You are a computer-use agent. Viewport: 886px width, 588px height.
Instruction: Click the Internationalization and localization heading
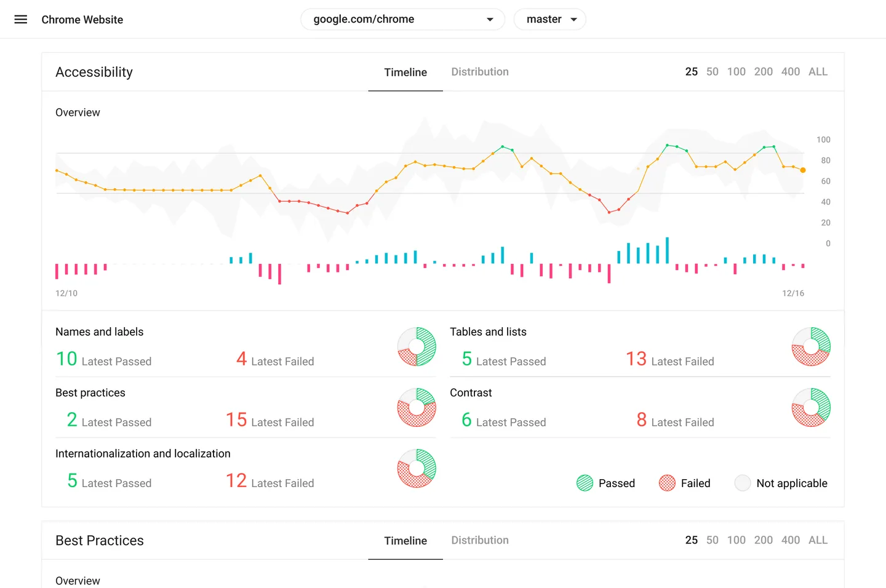click(x=143, y=454)
